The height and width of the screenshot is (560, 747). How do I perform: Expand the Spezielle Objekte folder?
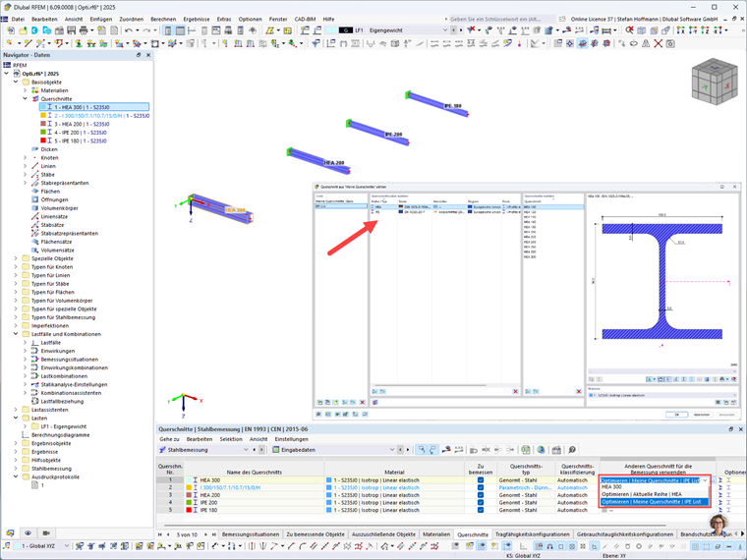pos(16,258)
